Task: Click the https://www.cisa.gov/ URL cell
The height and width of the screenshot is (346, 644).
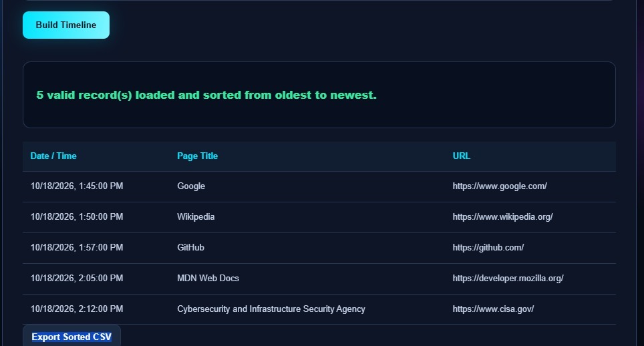Action: [493, 309]
